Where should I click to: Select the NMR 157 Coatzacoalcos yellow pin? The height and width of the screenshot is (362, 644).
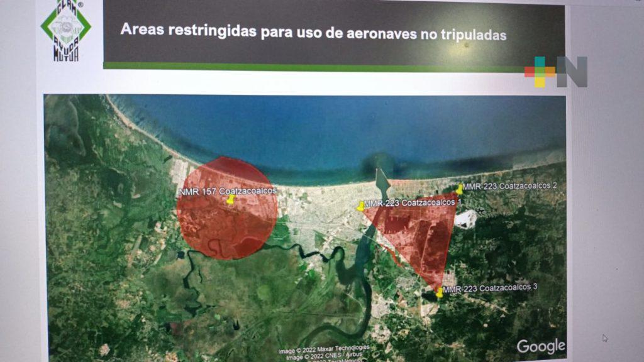[x=231, y=199]
